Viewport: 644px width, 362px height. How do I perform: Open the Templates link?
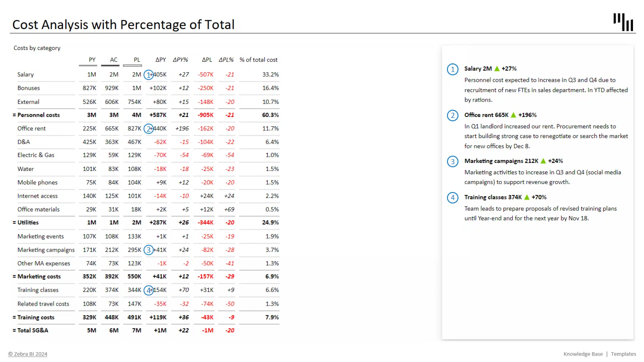(x=623, y=354)
